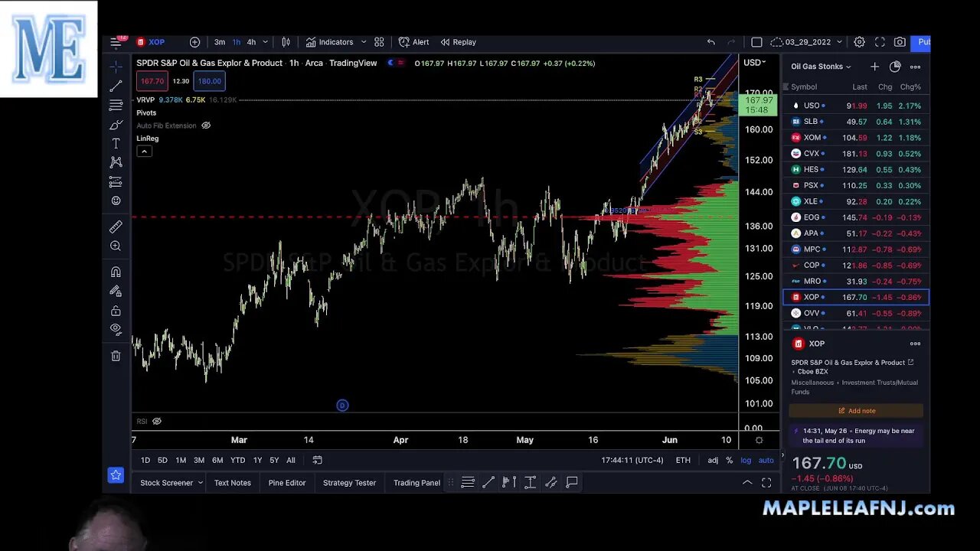Click the Add note button
Screen dimensions: 980x551
(x=856, y=411)
